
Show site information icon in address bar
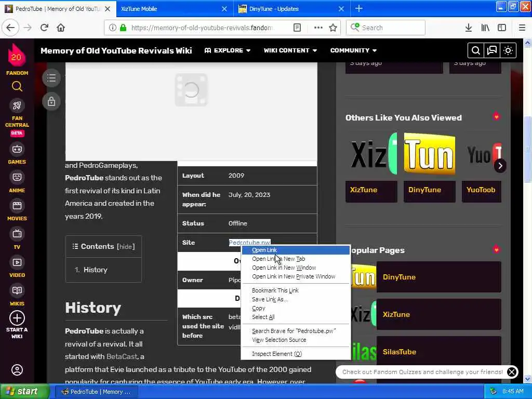point(112,28)
